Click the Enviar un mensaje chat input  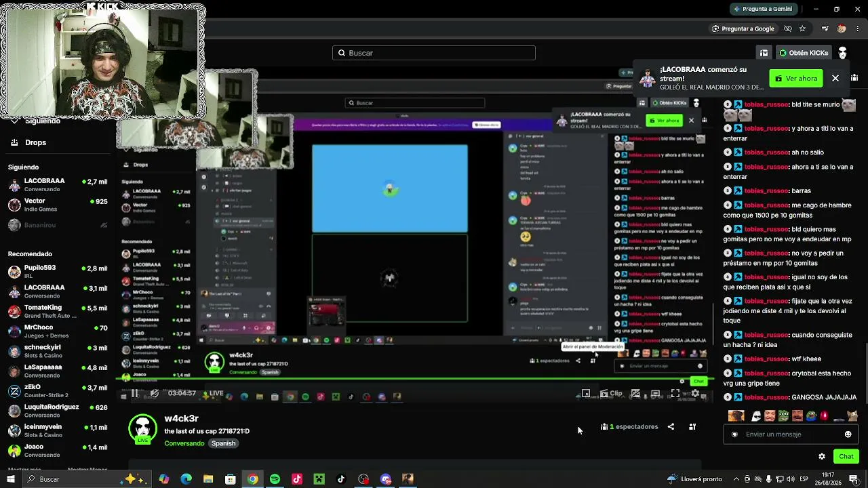[790, 434]
